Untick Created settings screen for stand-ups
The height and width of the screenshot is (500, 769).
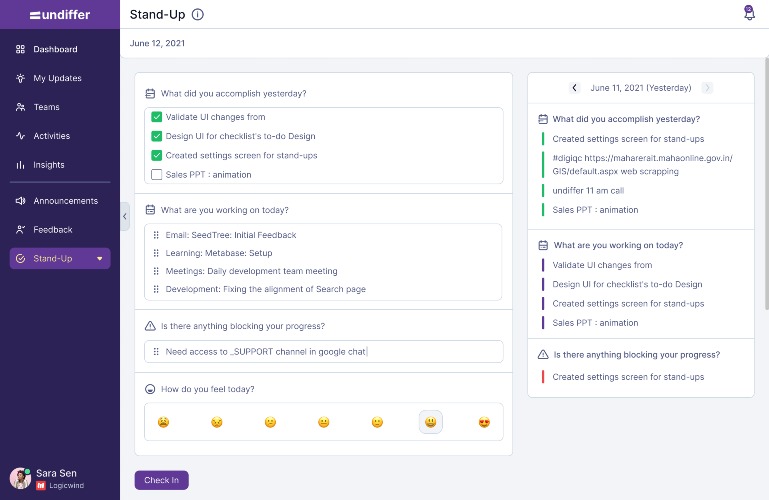click(x=156, y=155)
